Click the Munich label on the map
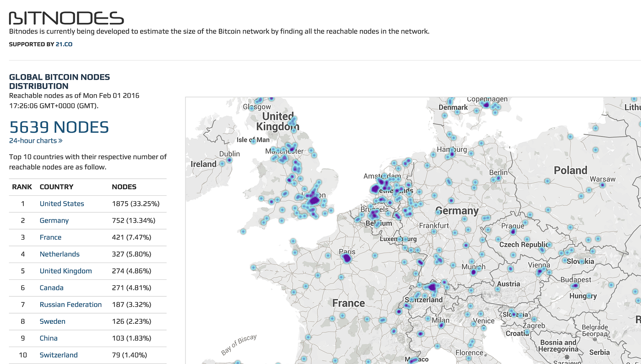Screen dimensions: 641x364 point(473,267)
